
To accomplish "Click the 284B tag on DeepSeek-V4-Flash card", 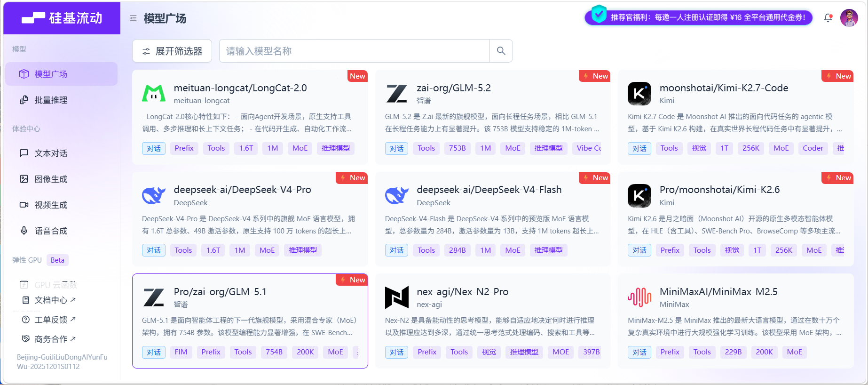I will 458,250.
